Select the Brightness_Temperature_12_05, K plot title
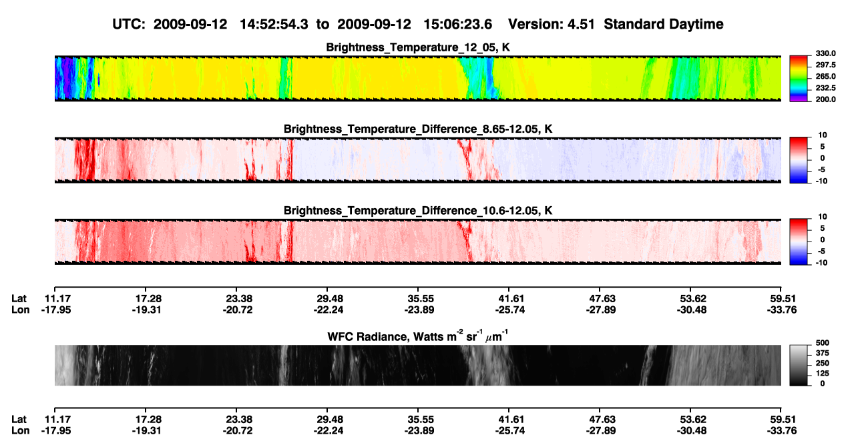This screenshot has width=868, height=445. 418,47
